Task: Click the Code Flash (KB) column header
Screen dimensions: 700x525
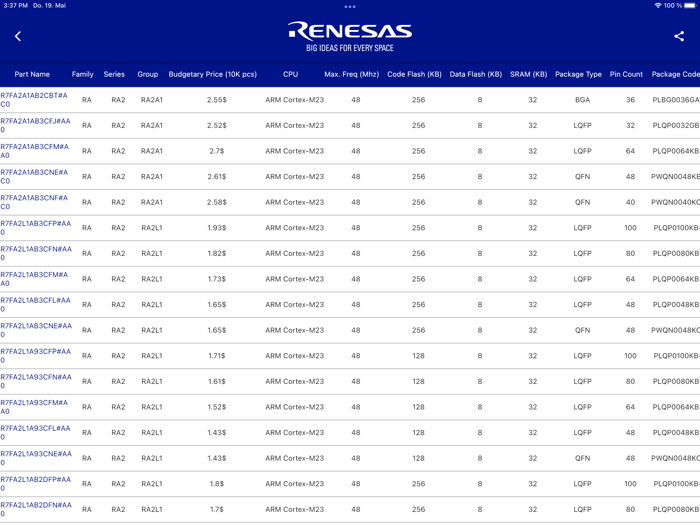Action: tap(414, 74)
